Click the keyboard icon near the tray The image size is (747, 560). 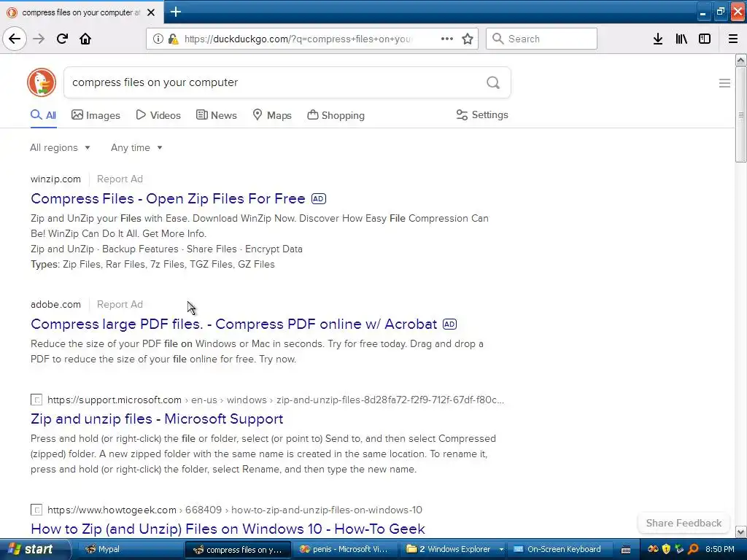[626, 550]
